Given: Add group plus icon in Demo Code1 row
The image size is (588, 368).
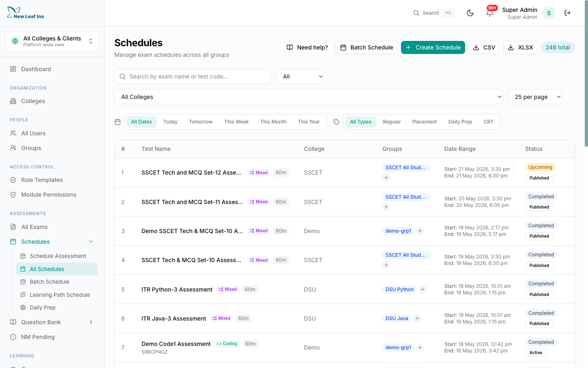Looking at the screenshot, I should click(420, 348).
